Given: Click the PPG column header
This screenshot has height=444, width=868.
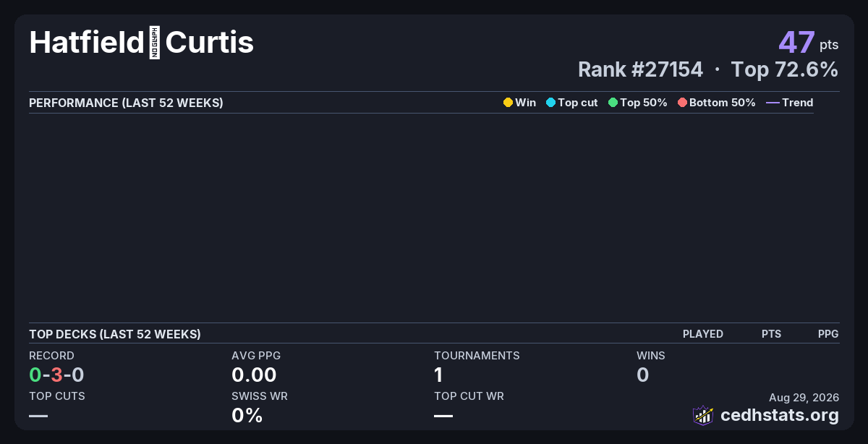Looking at the screenshot, I should point(828,334).
